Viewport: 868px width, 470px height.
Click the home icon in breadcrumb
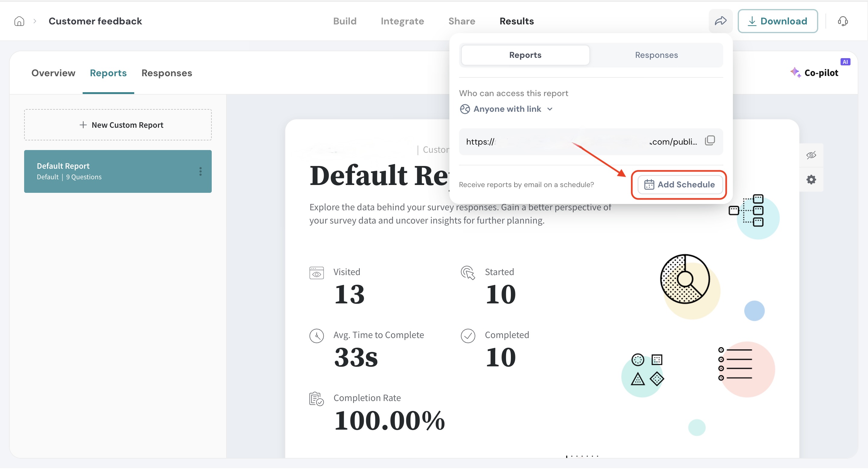click(19, 21)
